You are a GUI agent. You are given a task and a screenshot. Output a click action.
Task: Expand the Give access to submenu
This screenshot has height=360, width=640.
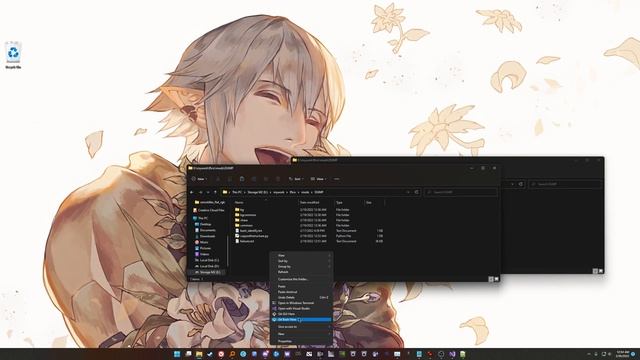(x=301, y=327)
